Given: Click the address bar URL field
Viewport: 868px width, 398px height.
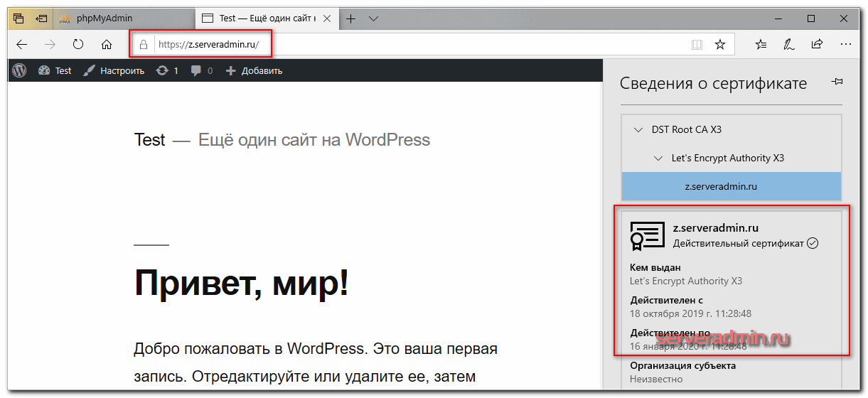Looking at the screenshot, I should click(x=427, y=44).
